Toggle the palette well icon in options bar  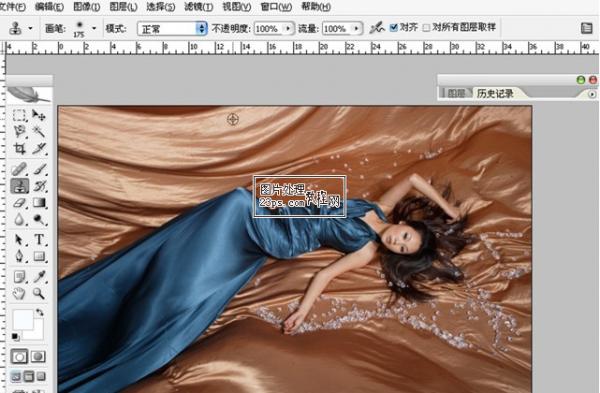click(587, 28)
